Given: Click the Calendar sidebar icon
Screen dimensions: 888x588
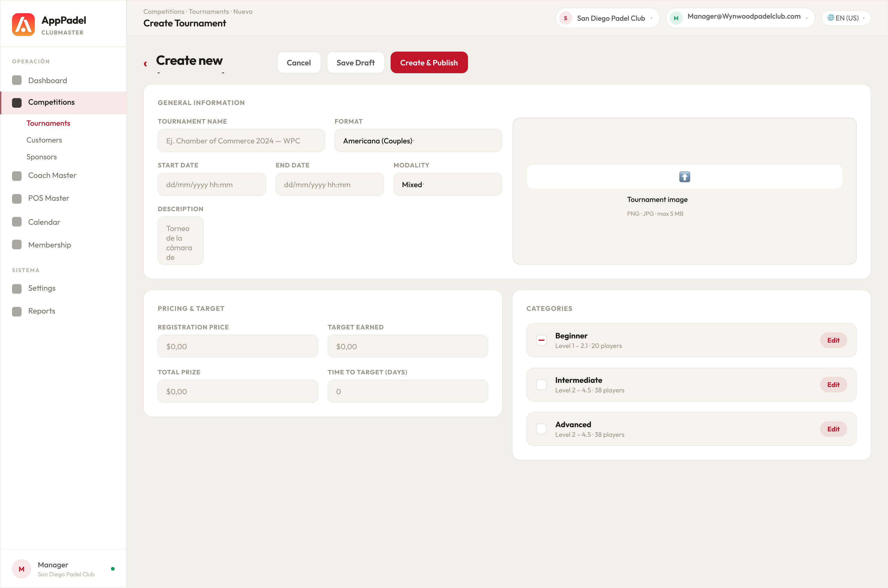Looking at the screenshot, I should point(17,222).
